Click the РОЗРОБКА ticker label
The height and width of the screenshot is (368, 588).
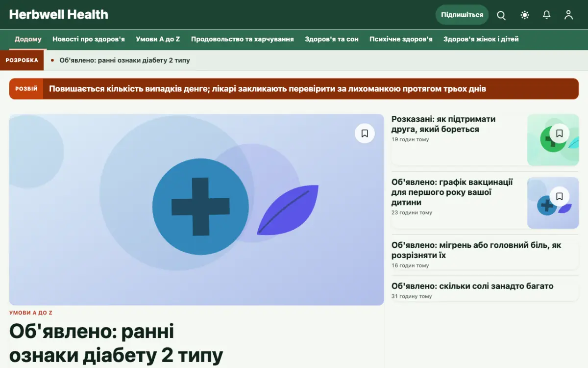tap(22, 60)
